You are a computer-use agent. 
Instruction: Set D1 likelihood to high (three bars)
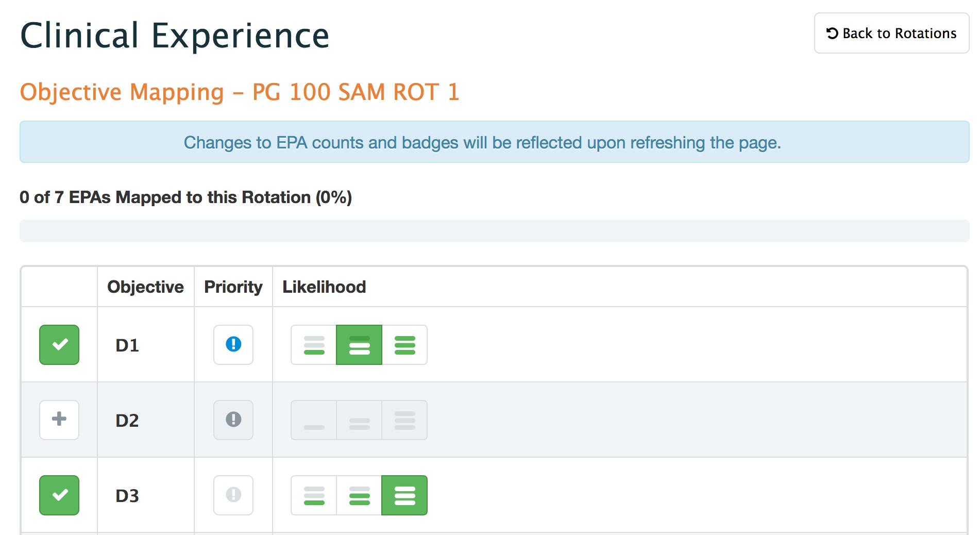click(404, 345)
